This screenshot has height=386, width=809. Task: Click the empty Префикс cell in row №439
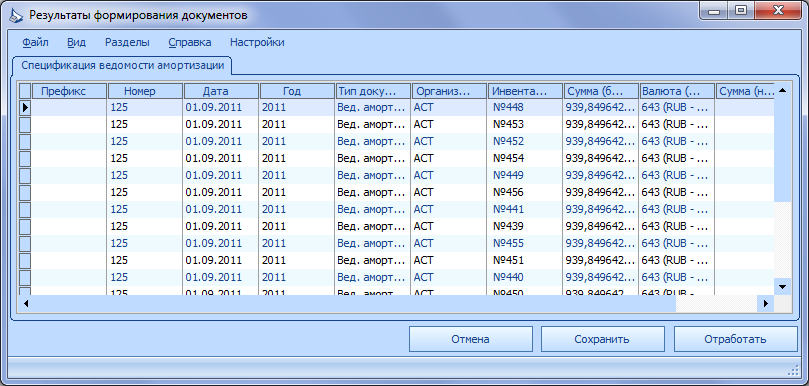(x=70, y=227)
